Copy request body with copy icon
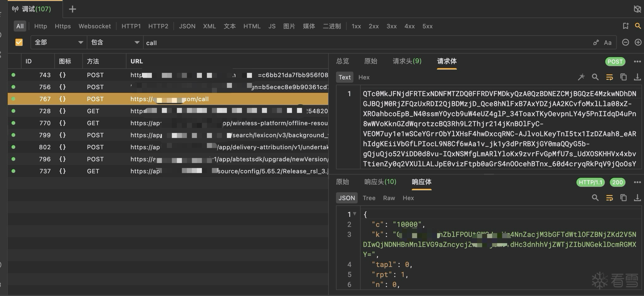Image resolution: width=644 pixels, height=296 pixels. click(x=623, y=77)
